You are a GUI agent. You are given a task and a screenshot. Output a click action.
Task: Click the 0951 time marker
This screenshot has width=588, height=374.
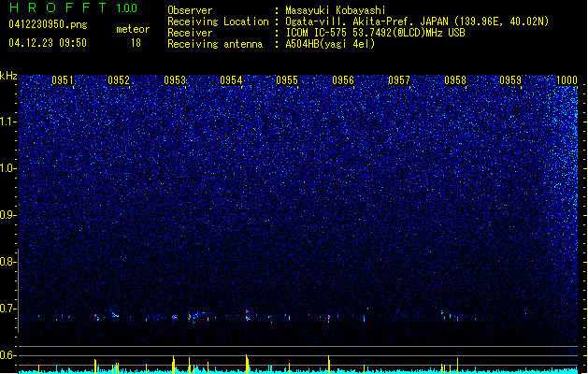(63, 80)
